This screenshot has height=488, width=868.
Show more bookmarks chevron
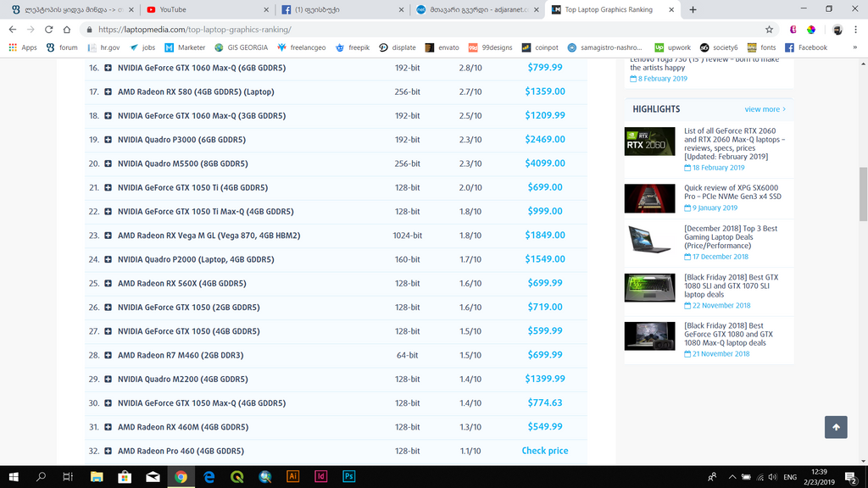[x=855, y=47]
